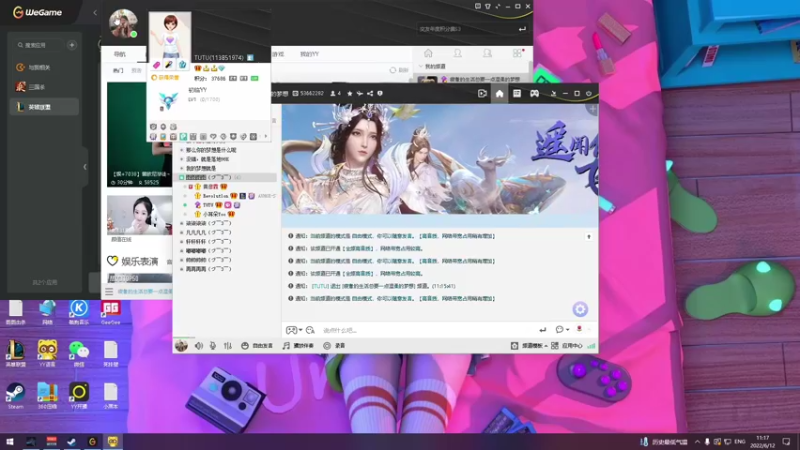Open the channel template dropdown
Image resolution: width=800 pixels, height=450 pixels.
click(x=529, y=345)
